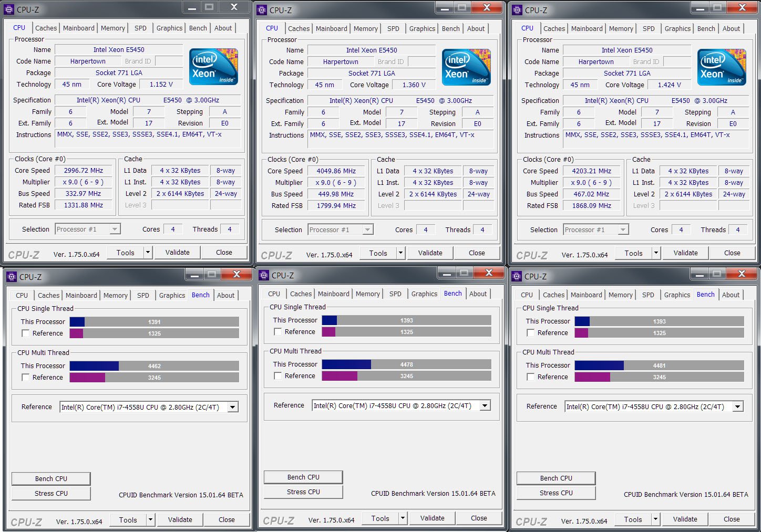
Task: Click Rated FSB field showing 1868.09 MHz
Action: (x=592, y=206)
